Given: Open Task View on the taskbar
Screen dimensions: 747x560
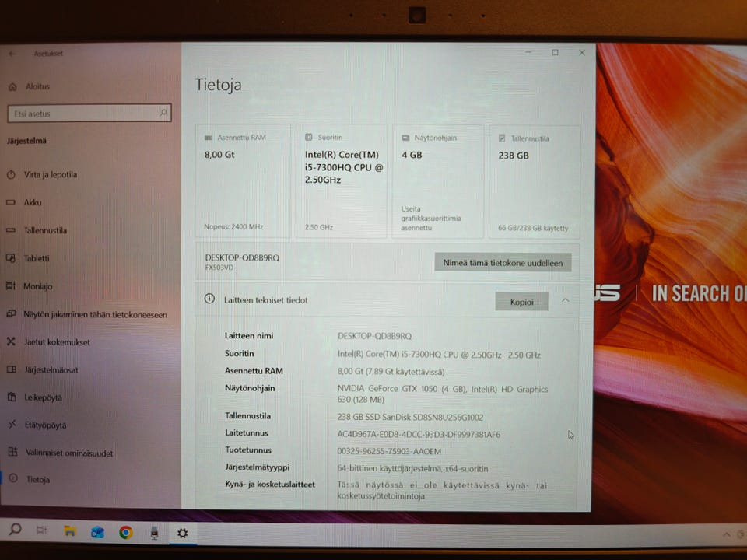Looking at the screenshot, I should click(42, 530).
